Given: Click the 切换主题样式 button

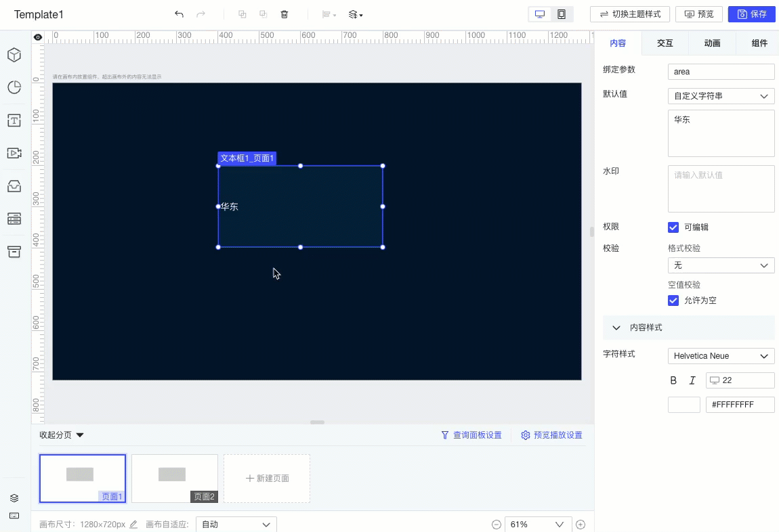Looking at the screenshot, I should pyautogui.click(x=630, y=14).
